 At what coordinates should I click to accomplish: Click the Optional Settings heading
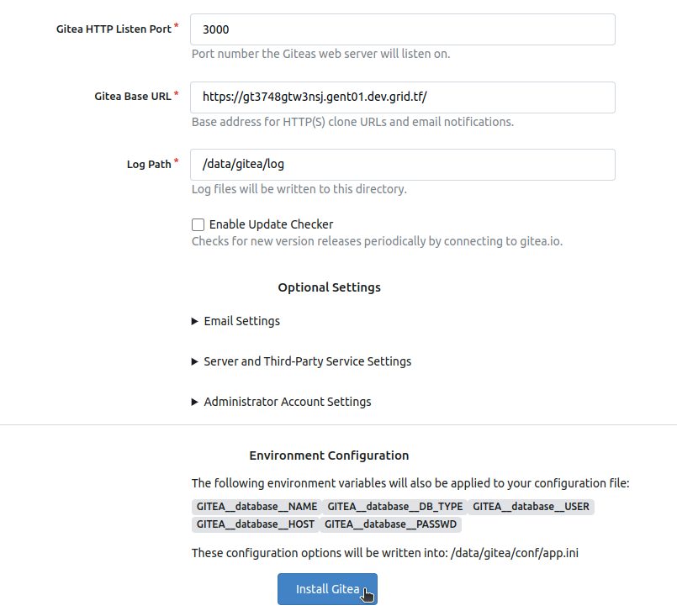pyautogui.click(x=329, y=287)
